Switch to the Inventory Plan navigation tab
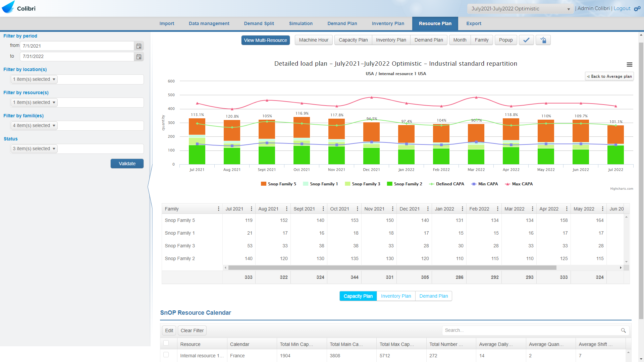 click(388, 24)
